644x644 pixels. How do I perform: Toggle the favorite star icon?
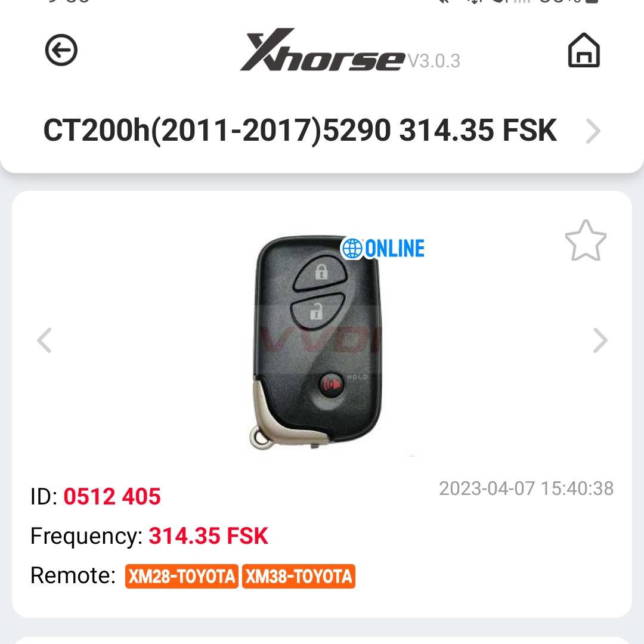(586, 241)
